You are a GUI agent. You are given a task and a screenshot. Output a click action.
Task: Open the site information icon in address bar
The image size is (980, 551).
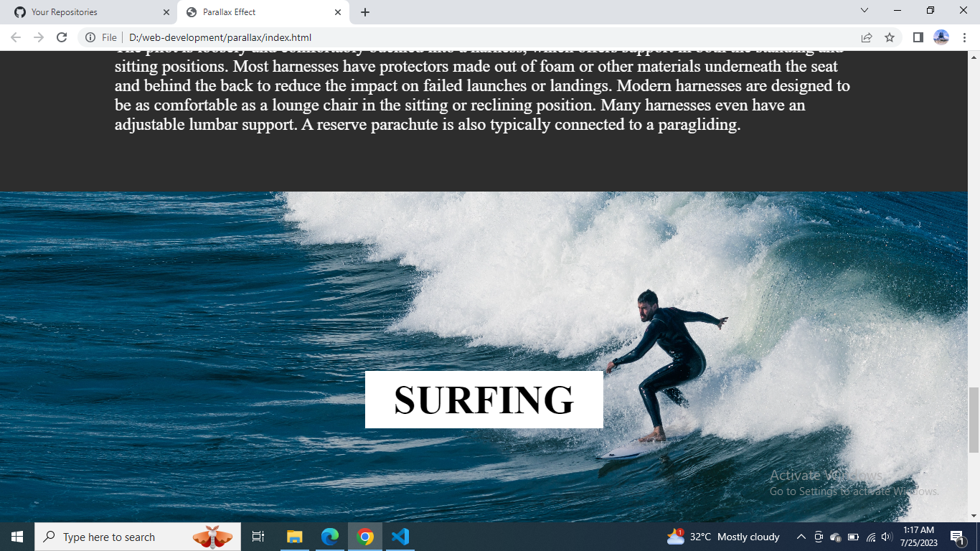coord(88,37)
